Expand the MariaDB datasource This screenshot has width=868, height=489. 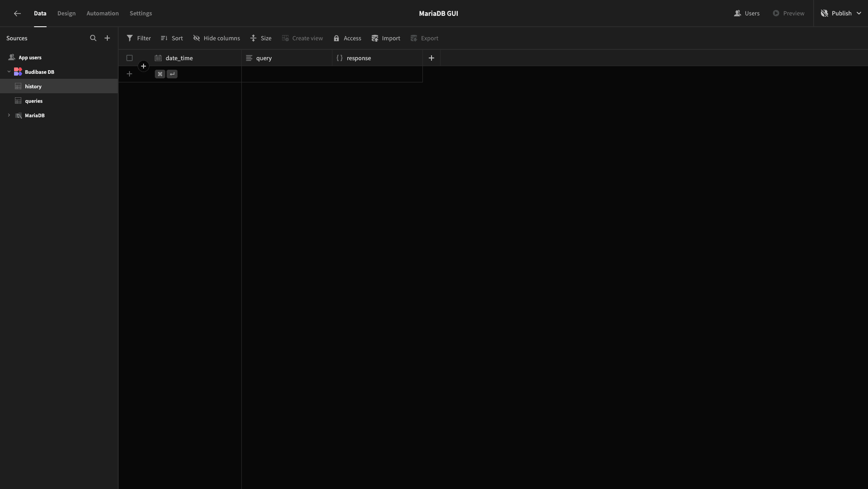coord(9,115)
